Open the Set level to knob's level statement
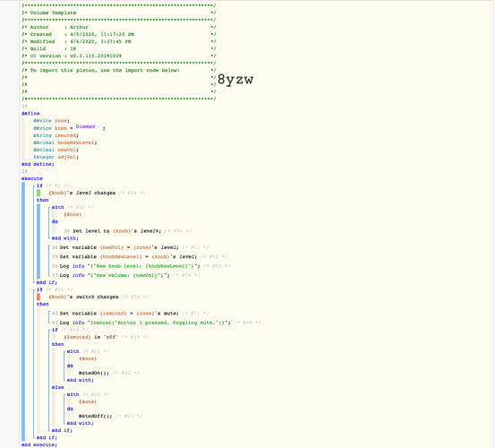497x448 pixels. pos(116,231)
